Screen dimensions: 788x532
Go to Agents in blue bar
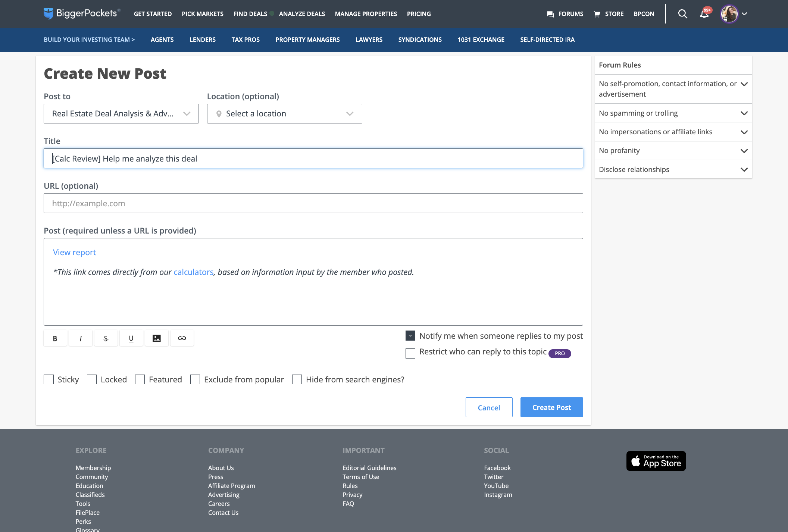coord(162,40)
